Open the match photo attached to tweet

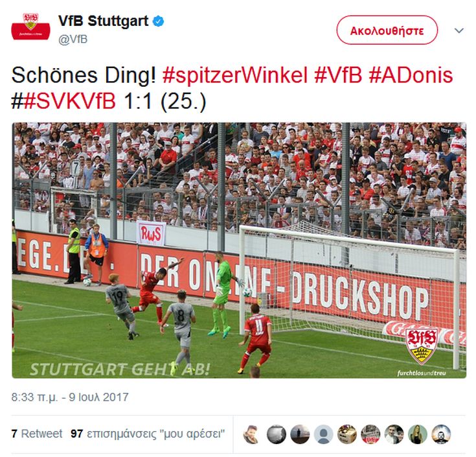[239, 250]
